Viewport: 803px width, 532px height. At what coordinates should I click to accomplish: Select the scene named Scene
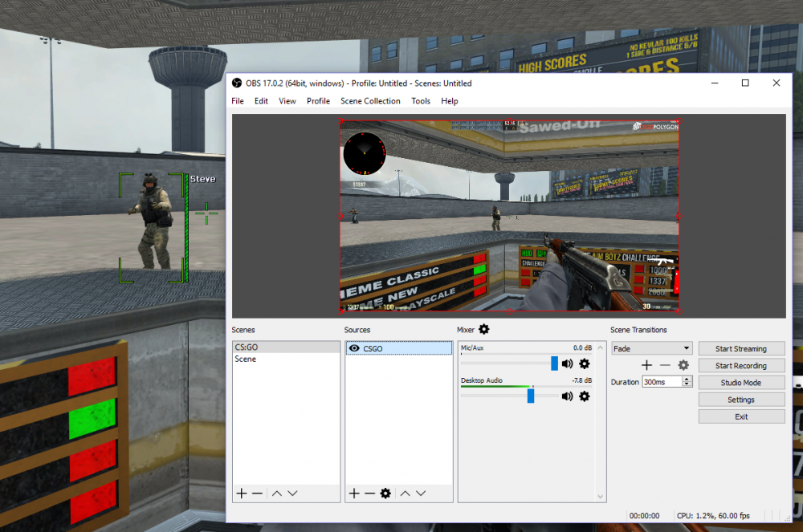click(x=246, y=359)
